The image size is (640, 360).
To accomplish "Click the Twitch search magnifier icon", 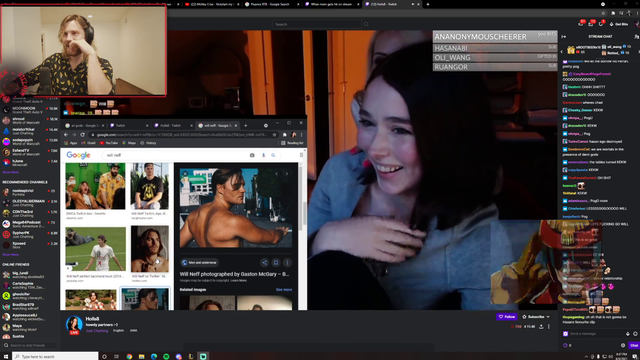I will (366, 24).
